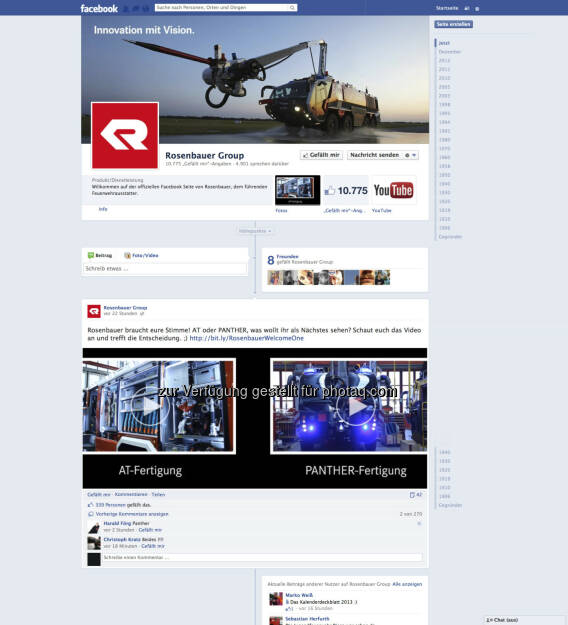Like Christoph Kratz's Beides comment
The height and width of the screenshot is (625, 568).
pyautogui.click(x=153, y=546)
